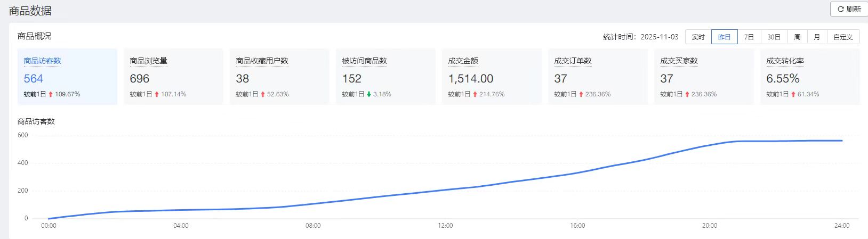The height and width of the screenshot is (239, 868).
Task: Open the 自定义 custom date range
Action: [x=843, y=37]
